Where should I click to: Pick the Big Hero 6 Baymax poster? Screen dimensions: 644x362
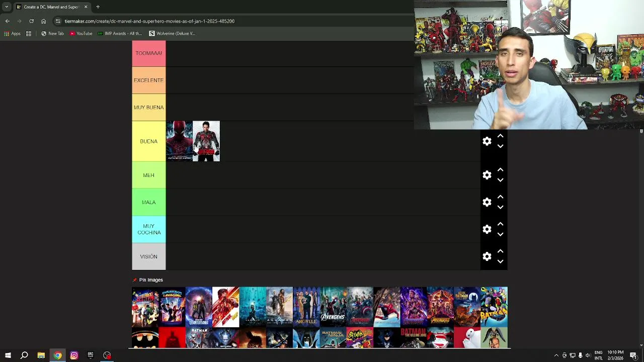tap(467, 338)
